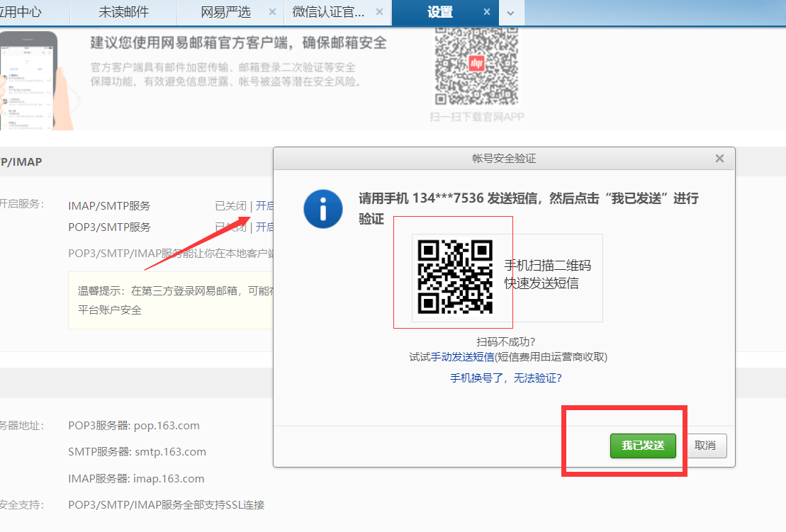
Task: Click 手机换号了，无法验证? link
Action: pos(506,378)
